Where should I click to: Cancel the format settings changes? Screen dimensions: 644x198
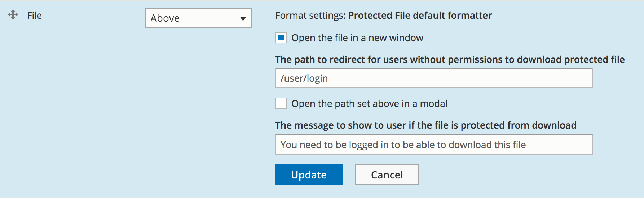[x=387, y=175]
